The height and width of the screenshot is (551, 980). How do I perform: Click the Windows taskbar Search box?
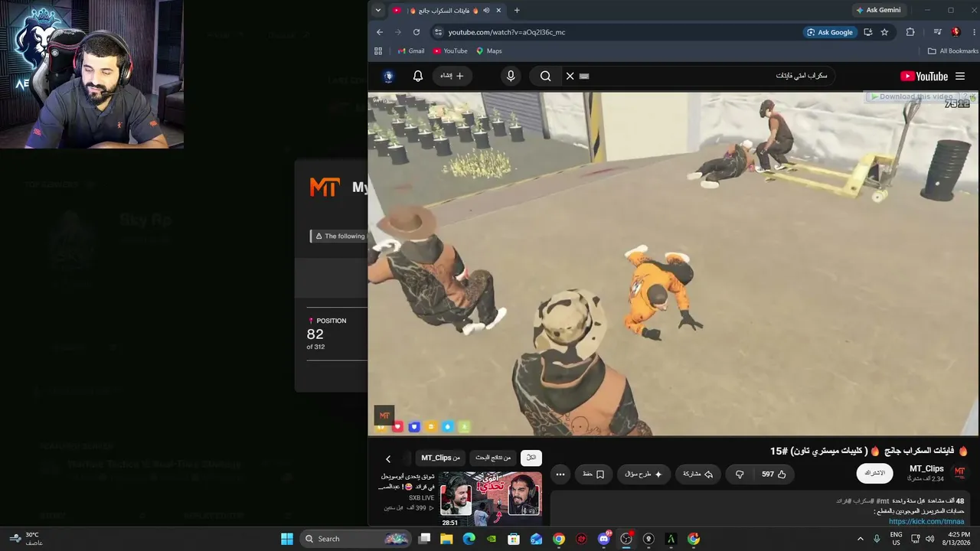click(x=355, y=539)
